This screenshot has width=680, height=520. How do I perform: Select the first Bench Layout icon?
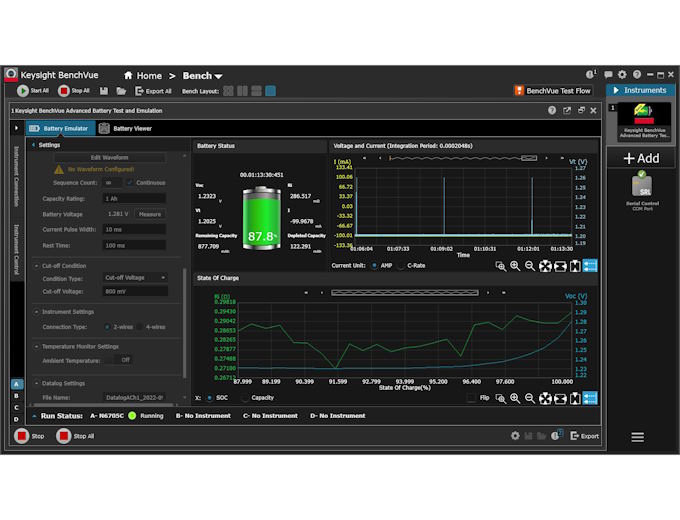(x=228, y=91)
